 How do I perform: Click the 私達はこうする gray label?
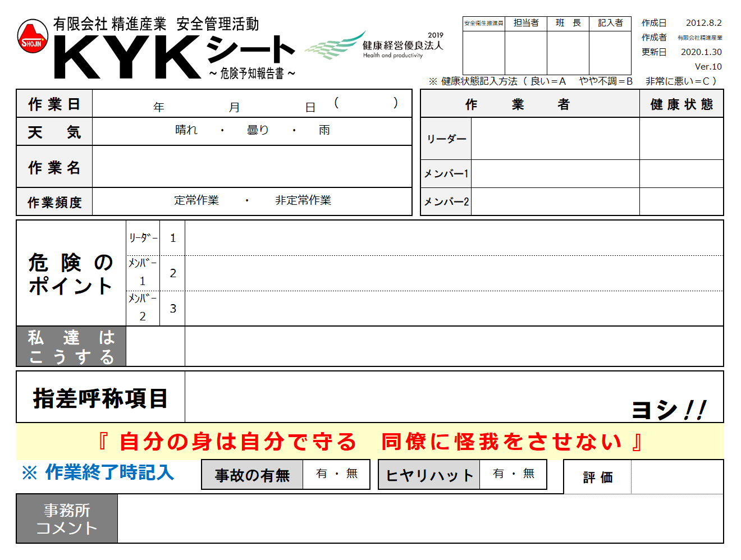click(x=71, y=346)
